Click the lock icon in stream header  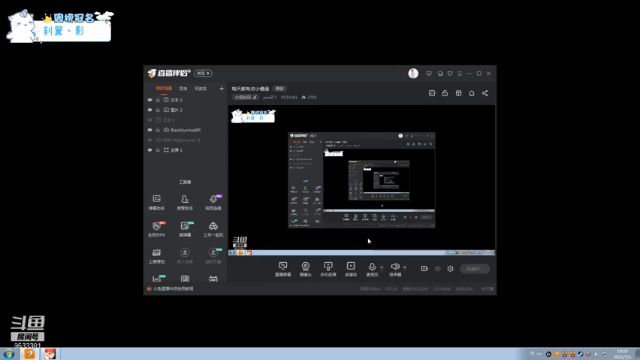445,93
